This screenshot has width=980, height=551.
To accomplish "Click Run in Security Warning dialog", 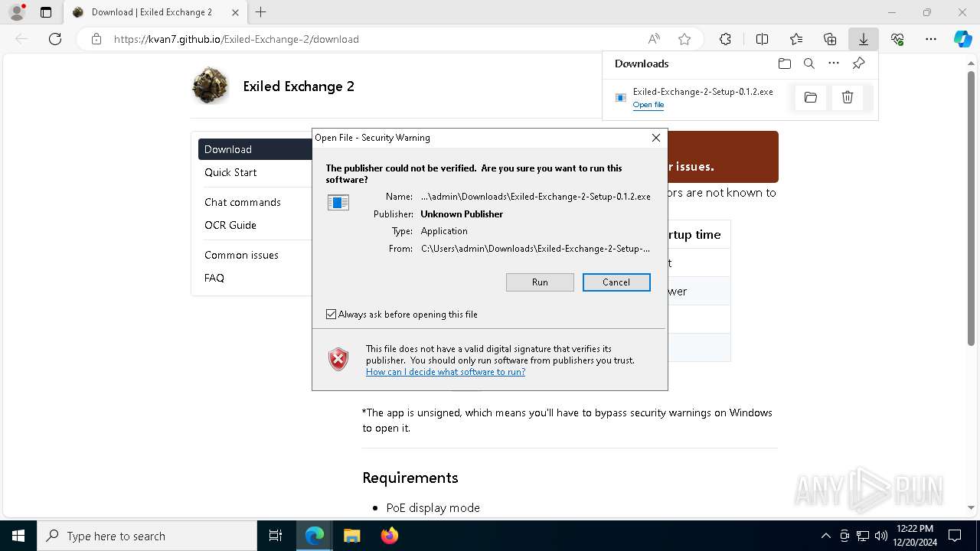I will [x=540, y=282].
